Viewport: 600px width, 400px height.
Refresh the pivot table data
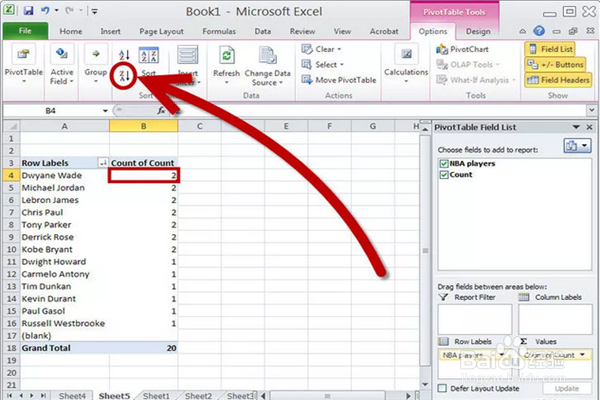click(227, 64)
